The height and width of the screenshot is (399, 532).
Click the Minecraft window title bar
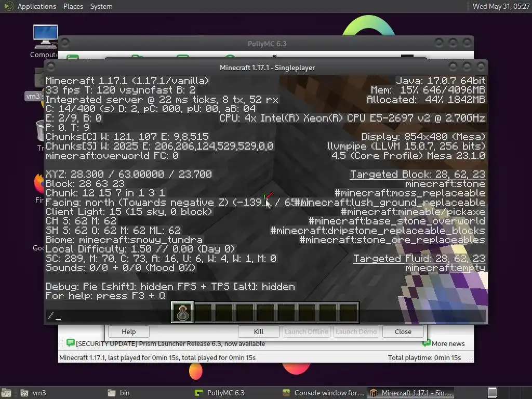(267, 67)
